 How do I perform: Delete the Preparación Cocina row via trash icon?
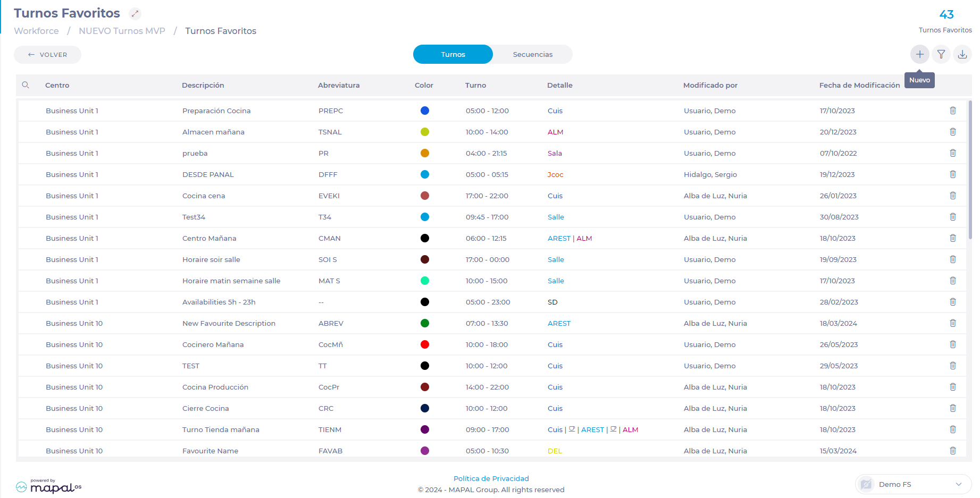[953, 111]
